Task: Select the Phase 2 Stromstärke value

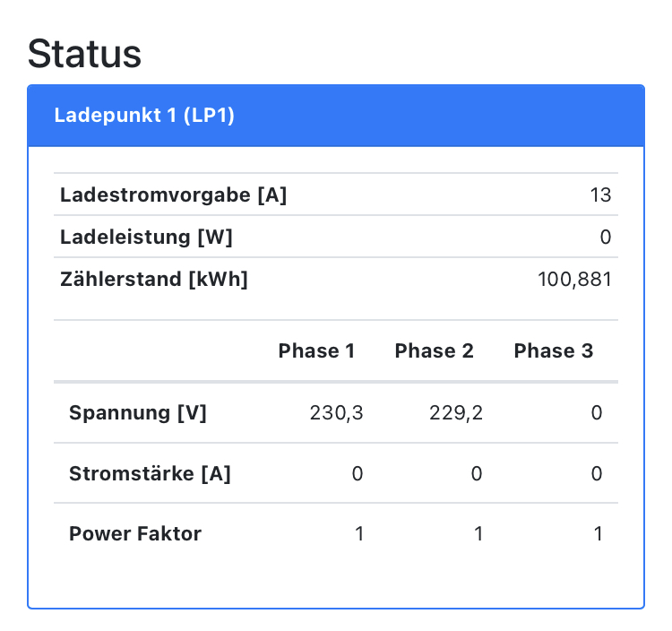Action: (477, 473)
